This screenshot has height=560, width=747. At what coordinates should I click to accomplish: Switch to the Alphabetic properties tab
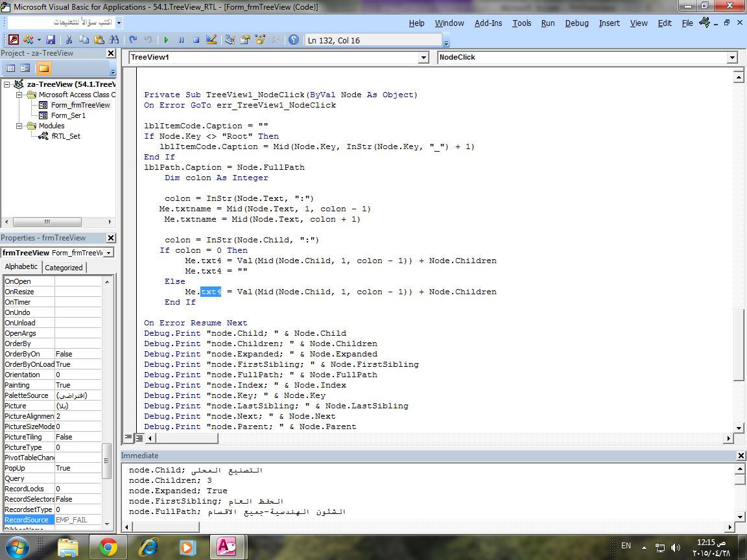[21, 266]
